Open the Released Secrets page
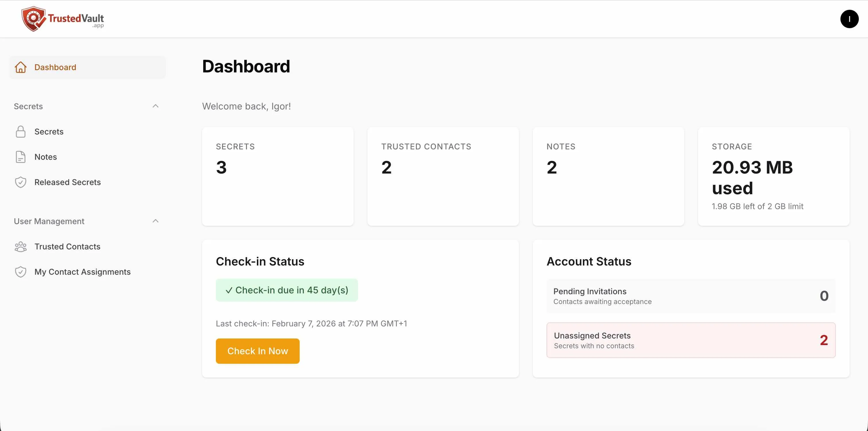This screenshot has height=431, width=868. coord(67,182)
